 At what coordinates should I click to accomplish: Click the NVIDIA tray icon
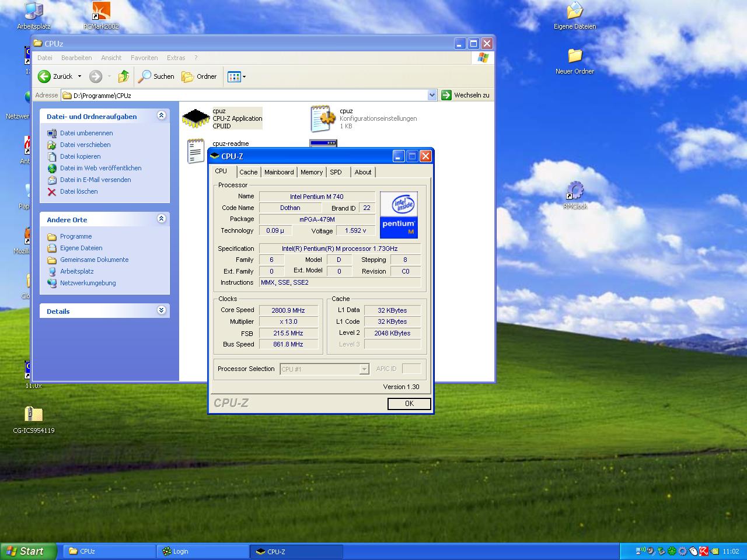[714, 551]
